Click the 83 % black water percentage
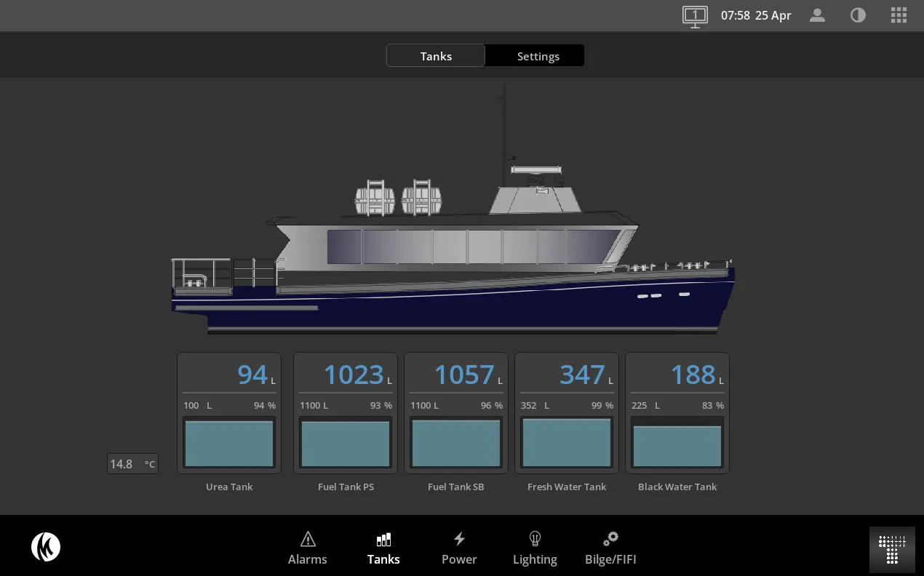The image size is (924, 576). [712, 405]
